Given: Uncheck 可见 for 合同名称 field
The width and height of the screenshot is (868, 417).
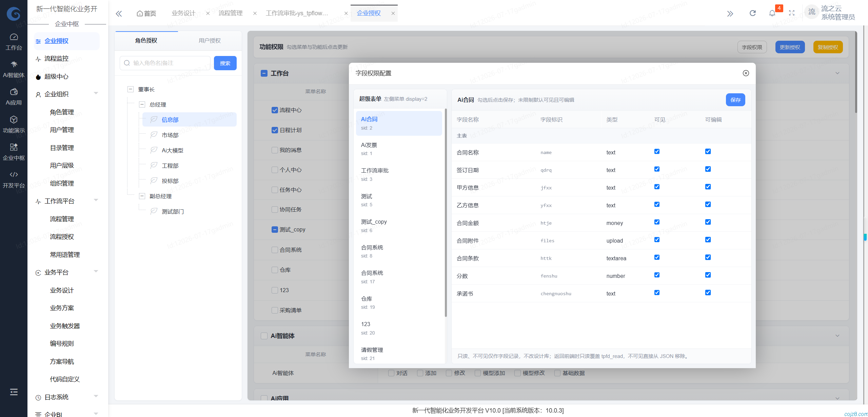Looking at the screenshot, I should (657, 152).
